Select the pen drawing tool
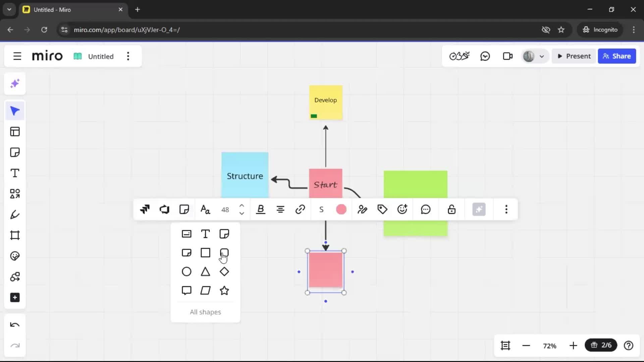Image resolution: width=644 pixels, height=362 pixels. (15, 215)
